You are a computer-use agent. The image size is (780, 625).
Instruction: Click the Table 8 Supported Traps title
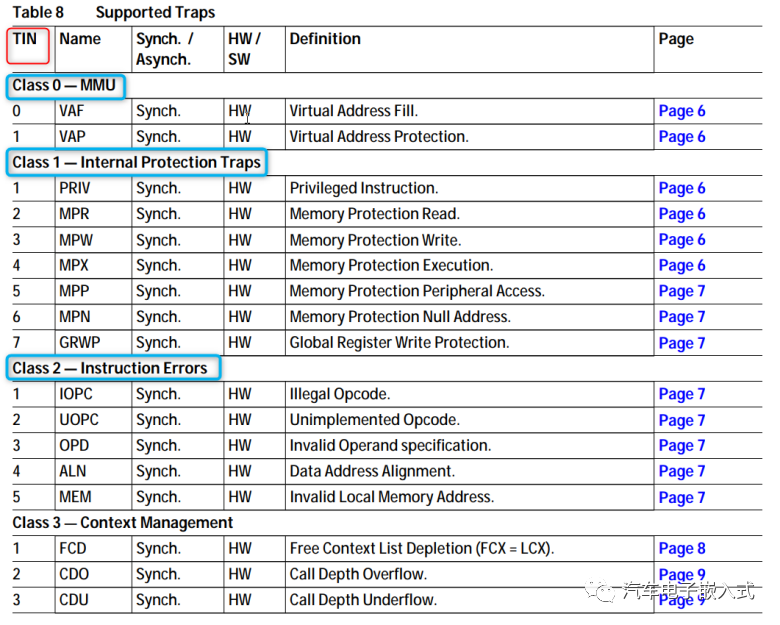click(113, 13)
